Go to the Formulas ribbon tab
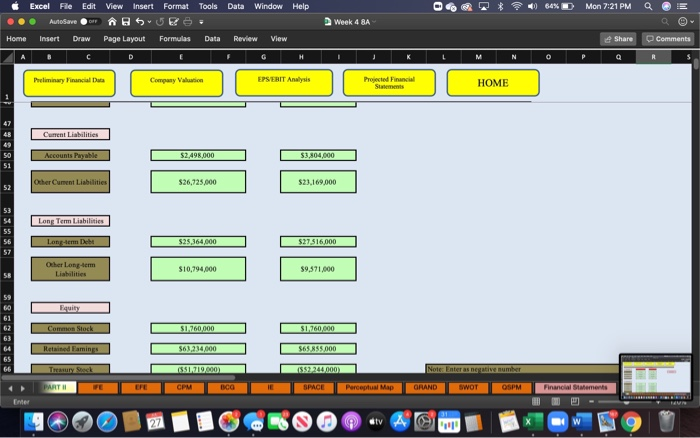This screenshot has height=438, width=700. [175, 39]
